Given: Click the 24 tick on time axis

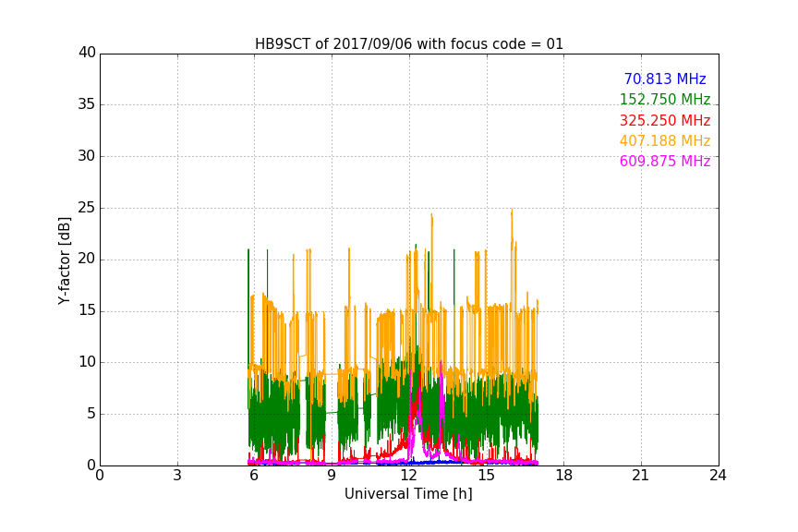Looking at the screenshot, I should [x=718, y=476].
